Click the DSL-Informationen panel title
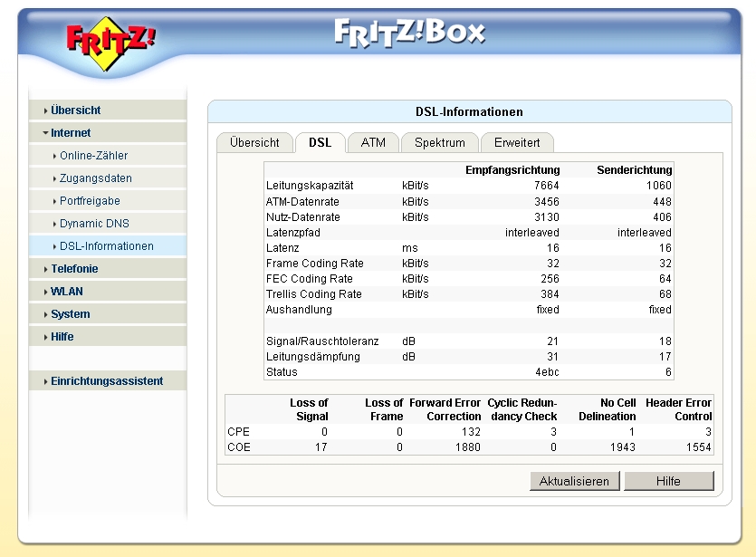The height and width of the screenshot is (557, 756). (x=469, y=112)
